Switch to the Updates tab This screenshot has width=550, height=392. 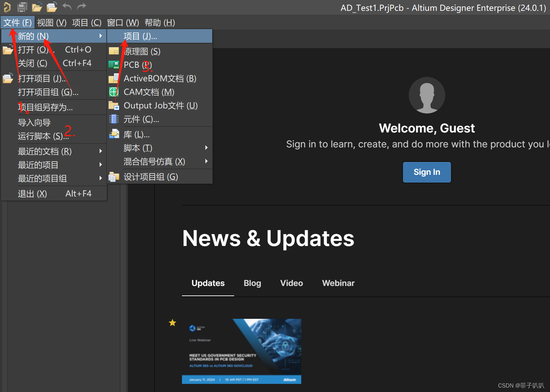pos(208,283)
